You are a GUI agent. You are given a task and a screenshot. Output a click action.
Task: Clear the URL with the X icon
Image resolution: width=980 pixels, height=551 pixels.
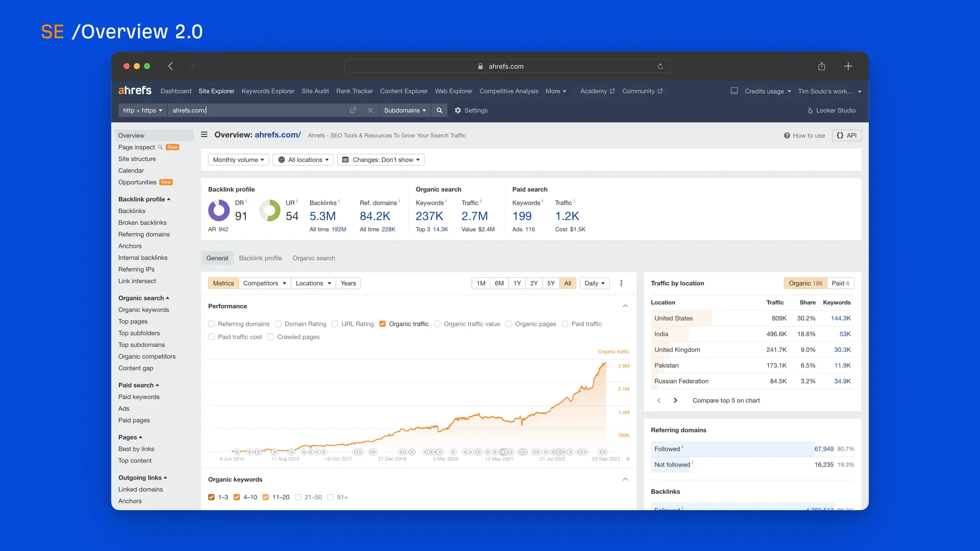370,110
